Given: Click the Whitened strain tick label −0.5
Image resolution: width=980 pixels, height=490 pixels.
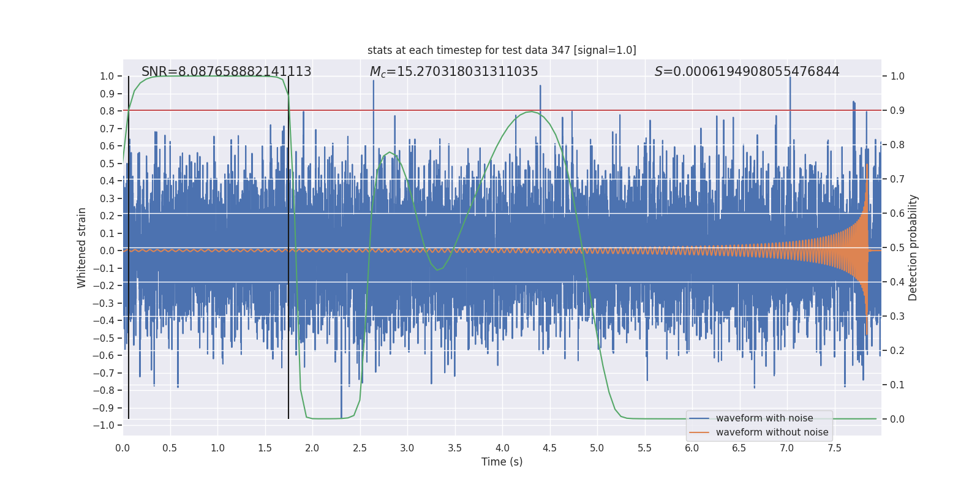Looking at the screenshot, I should [104, 338].
